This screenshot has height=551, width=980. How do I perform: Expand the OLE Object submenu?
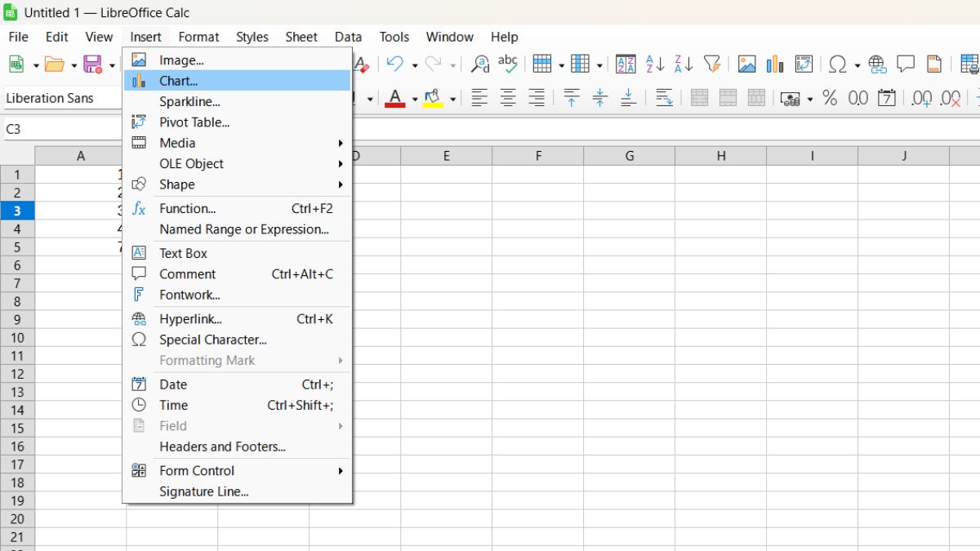(x=341, y=163)
